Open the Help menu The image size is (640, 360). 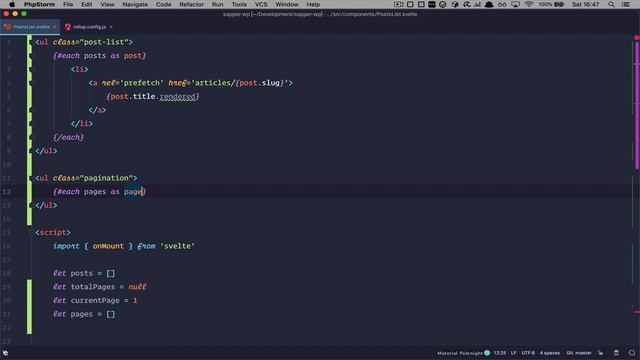click(313, 4)
